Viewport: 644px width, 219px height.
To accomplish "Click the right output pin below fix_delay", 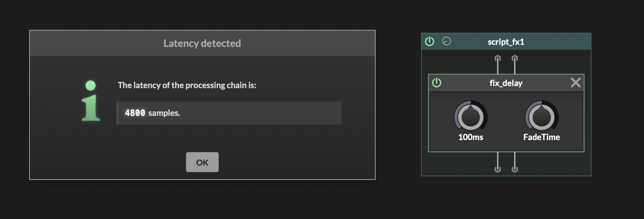I will pos(515,169).
